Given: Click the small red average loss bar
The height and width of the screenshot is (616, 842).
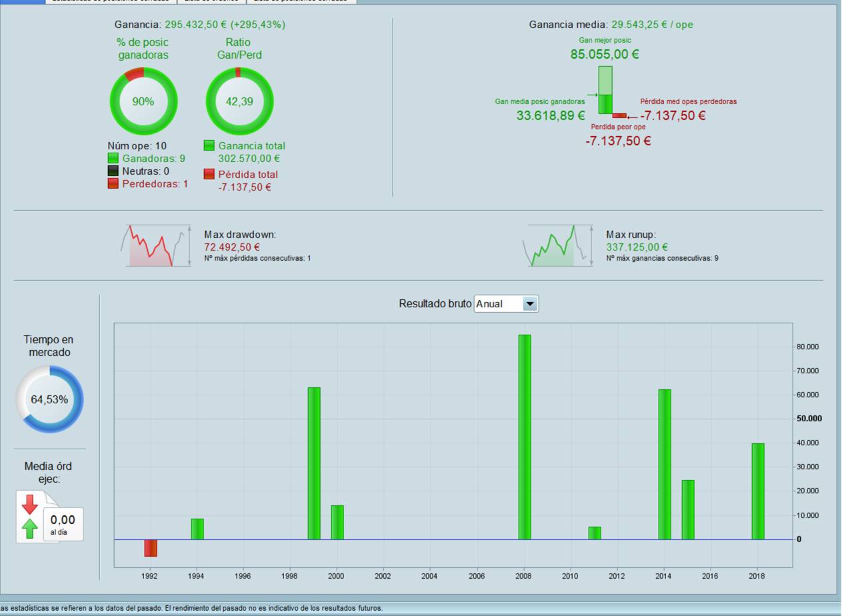Looking at the screenshot, I should pyautogui.click(x=619, y=116).
